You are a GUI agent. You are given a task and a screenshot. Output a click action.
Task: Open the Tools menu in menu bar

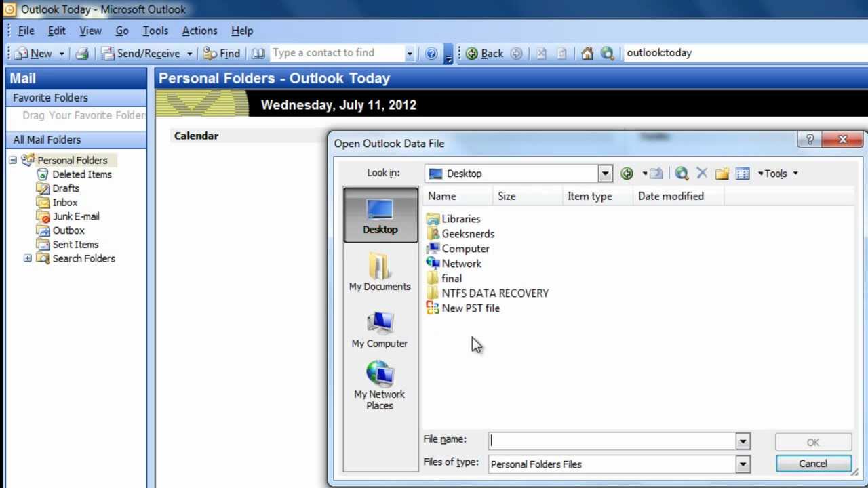pos(155,30)
